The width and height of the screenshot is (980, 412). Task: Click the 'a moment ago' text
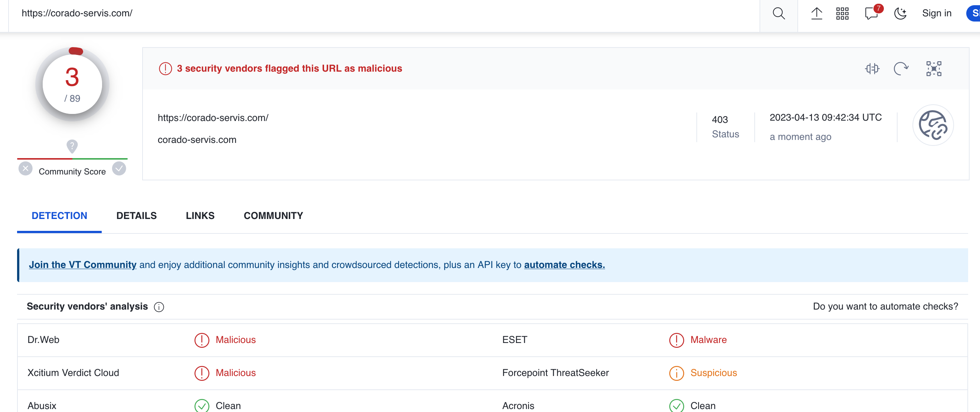click(x=800, y=137)
